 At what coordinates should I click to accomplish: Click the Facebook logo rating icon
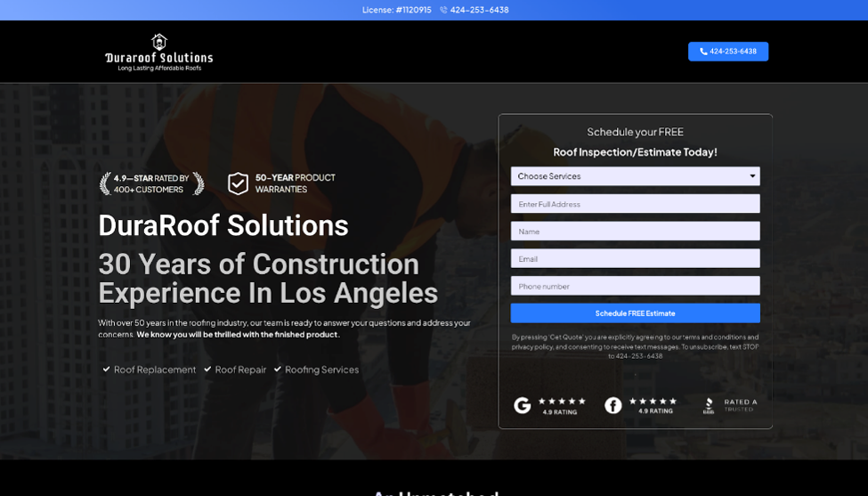(613, 406)
